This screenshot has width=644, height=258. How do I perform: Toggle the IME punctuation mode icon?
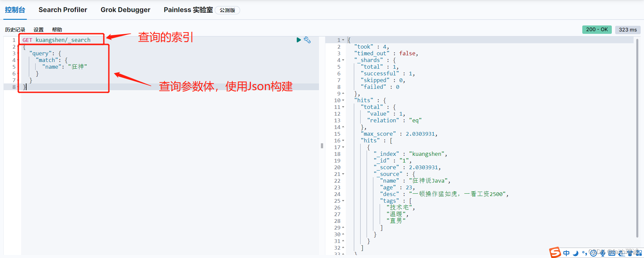click(x=584, y=253)
